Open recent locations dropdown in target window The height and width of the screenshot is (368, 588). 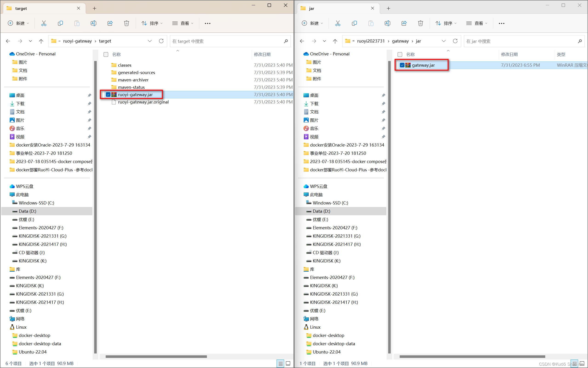click(30, 41)
